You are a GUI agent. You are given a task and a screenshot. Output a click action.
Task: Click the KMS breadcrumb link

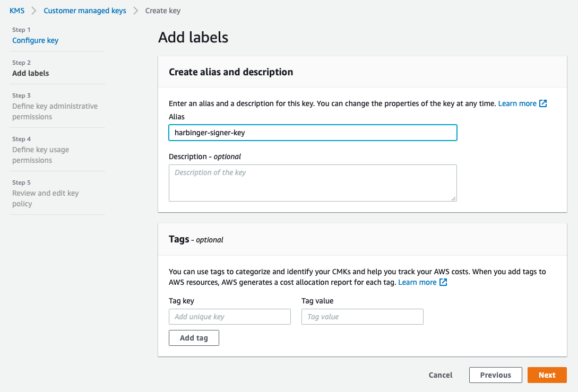coord(17,11)
